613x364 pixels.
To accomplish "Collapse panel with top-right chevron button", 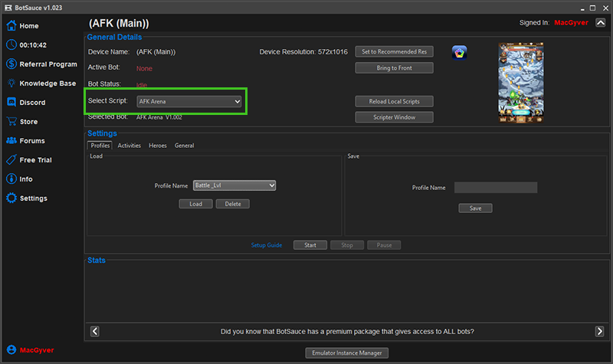I will point(600,23).
